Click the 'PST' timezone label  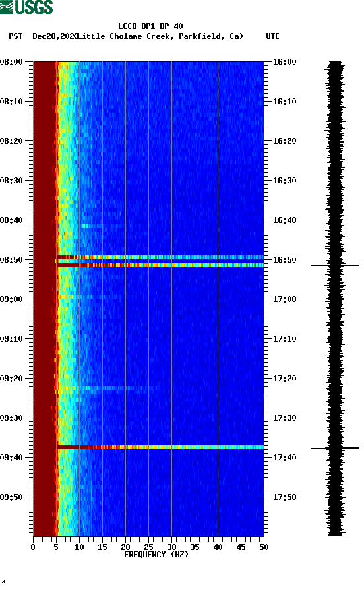[x=15, y=36]
